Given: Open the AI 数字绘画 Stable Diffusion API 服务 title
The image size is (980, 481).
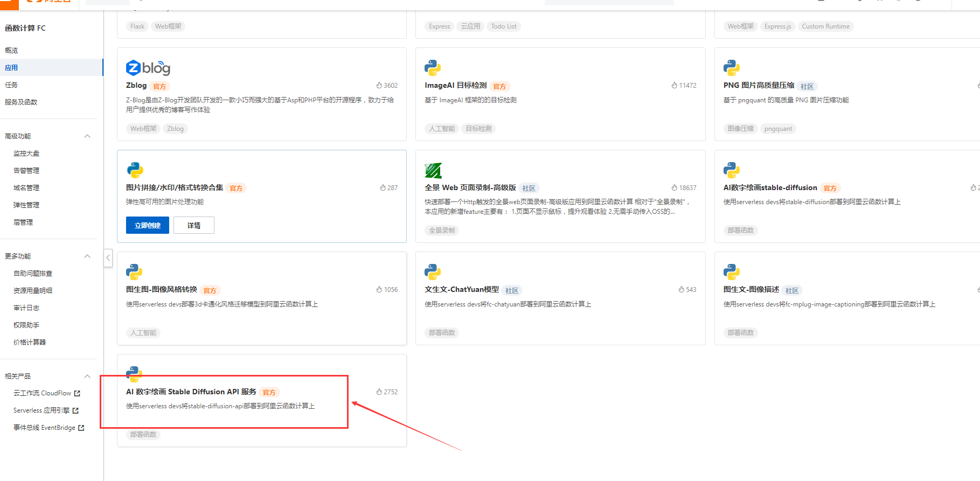Looking at the screenshot, I should click(191, 392).
